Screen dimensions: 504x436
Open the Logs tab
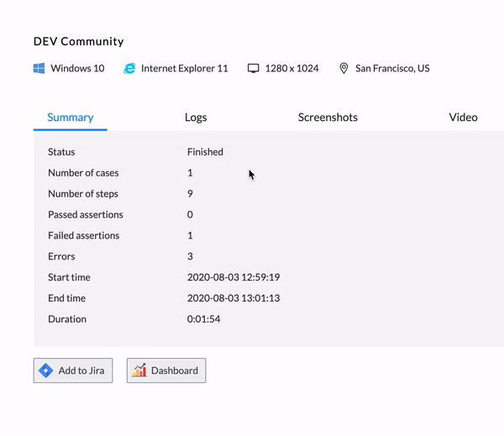(x=196, y=118)
